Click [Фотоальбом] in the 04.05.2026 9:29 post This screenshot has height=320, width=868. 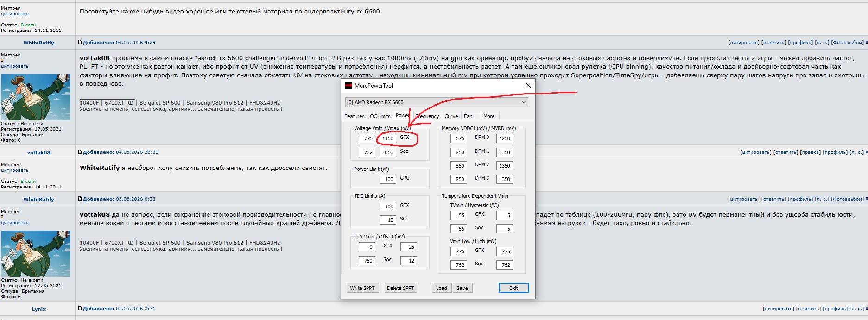[847, 43]
